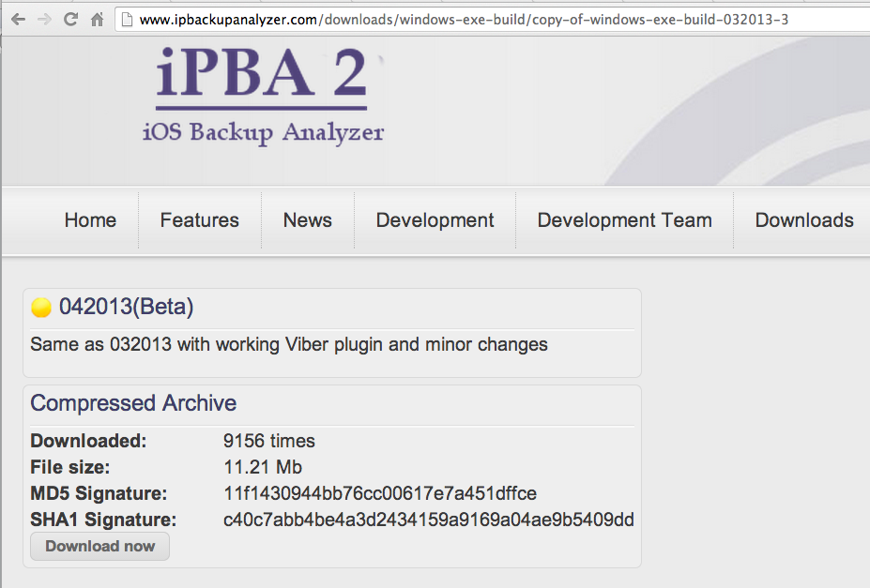Open the Features menu item
The width and height of the screenshot is (870, 588).
200,220
